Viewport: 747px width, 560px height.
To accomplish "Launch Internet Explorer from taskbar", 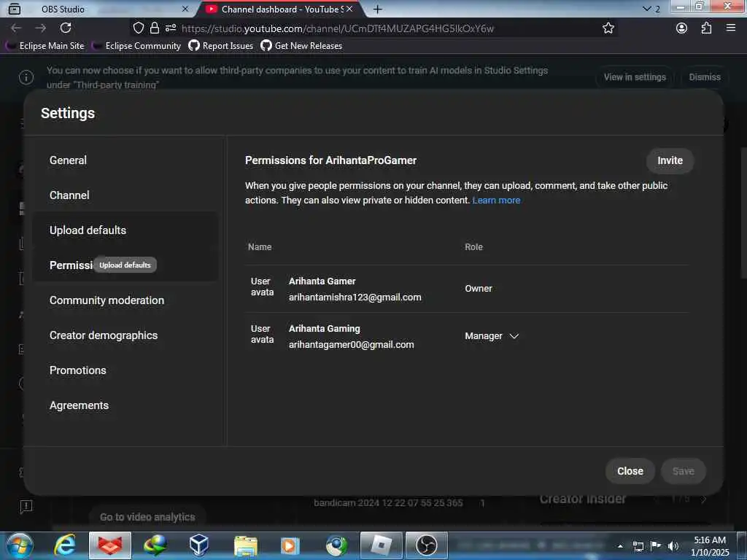I will click(x=65, y=545).
